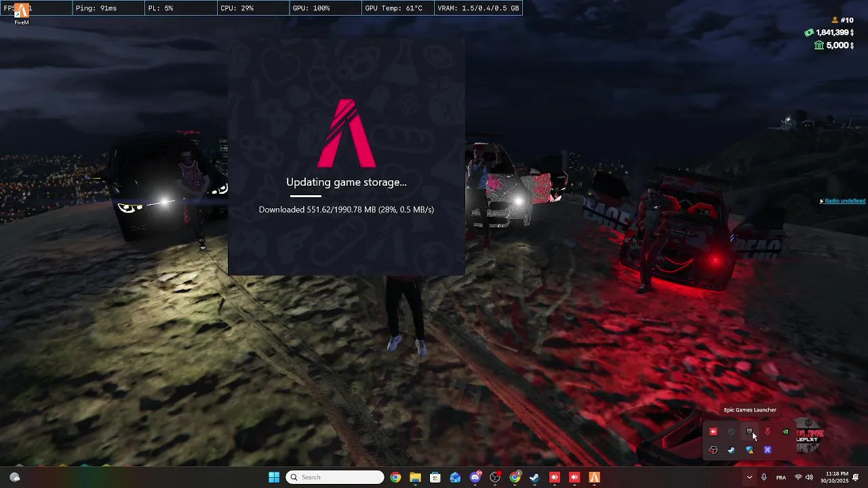Open Discord with the notification badge
The width and height of the screenshot is (868, 488).
pyautogui.click(x=475, y=477)
